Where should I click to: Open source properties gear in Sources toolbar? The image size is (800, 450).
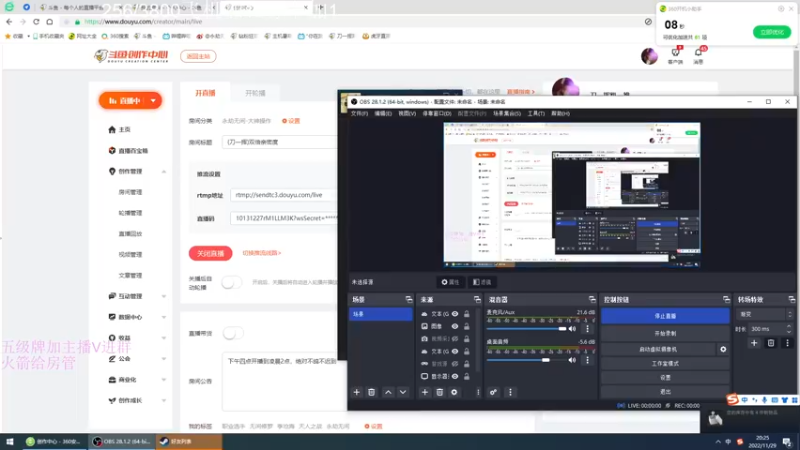click(x=454, y=392)
